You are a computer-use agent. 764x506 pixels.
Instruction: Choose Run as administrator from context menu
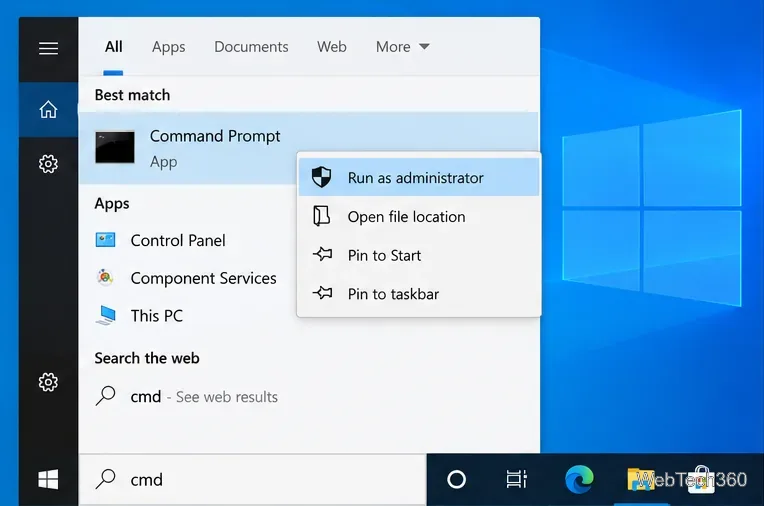[x=419, y=177]
